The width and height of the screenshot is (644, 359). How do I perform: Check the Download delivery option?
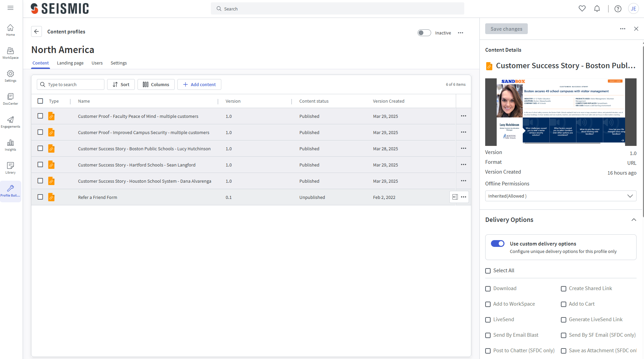tap(488, 289)
